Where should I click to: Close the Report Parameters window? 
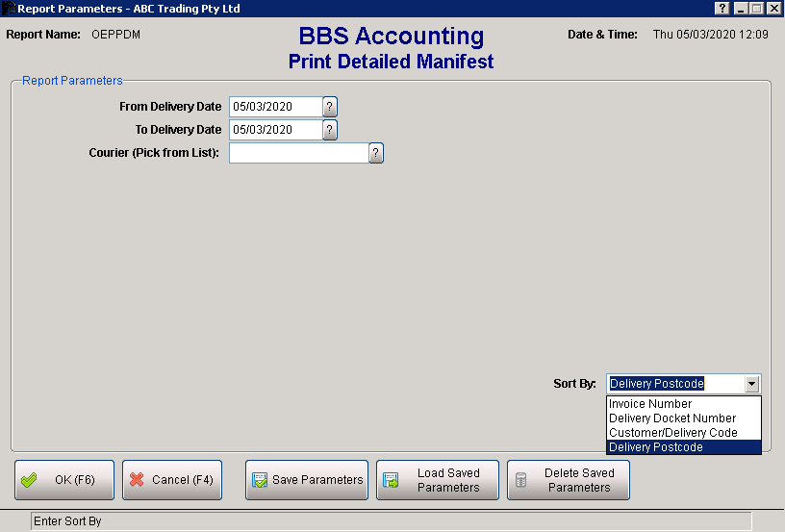pos(773,9)
